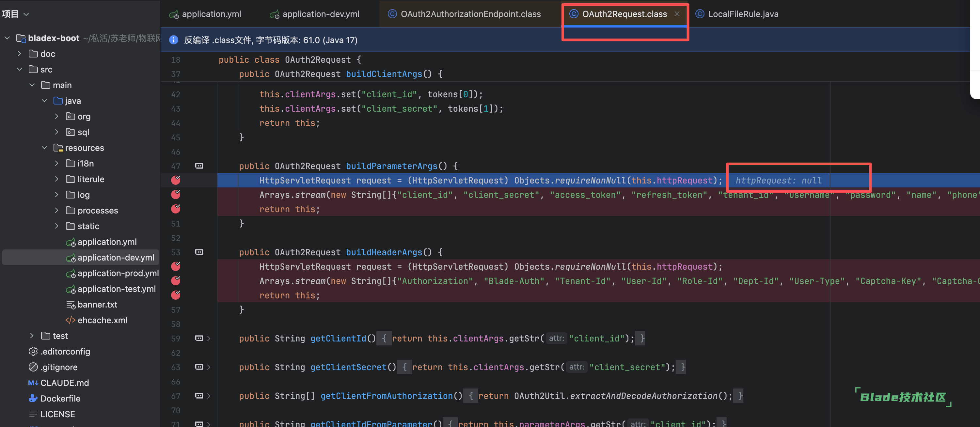Expand the log folder
980x427 pixels.
(x=57, y=195)
